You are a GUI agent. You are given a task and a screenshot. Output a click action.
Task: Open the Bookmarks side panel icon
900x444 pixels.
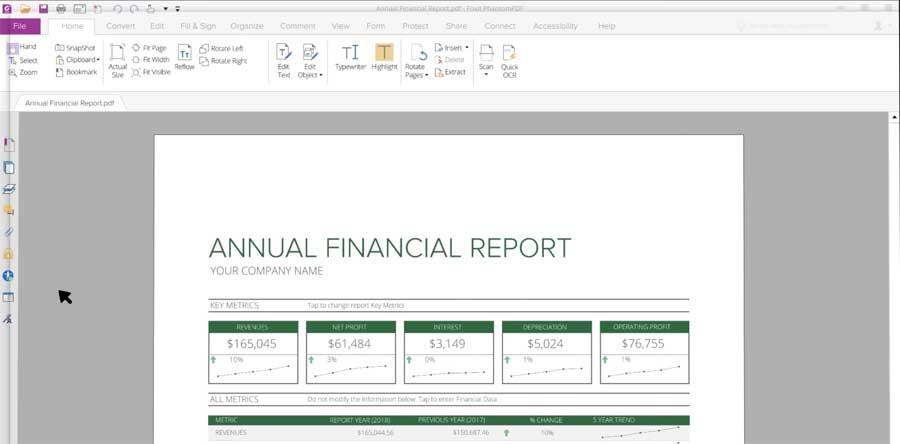point(9,145)
